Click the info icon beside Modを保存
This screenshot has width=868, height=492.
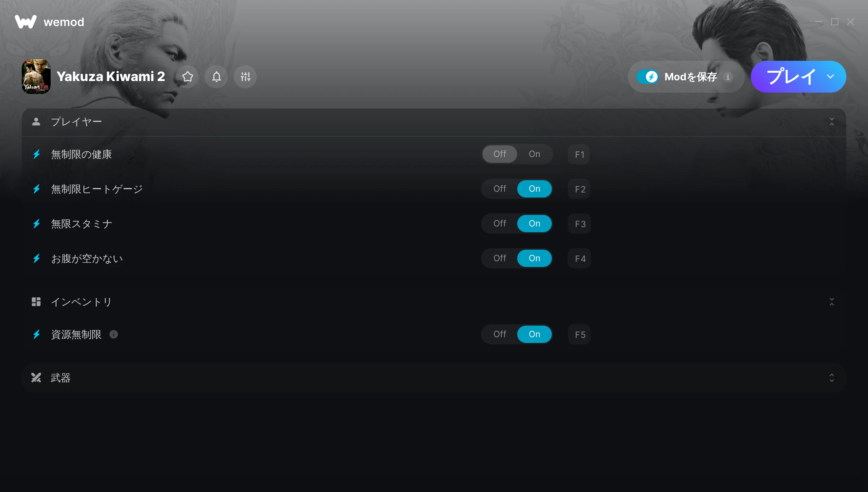pos(728,77)
